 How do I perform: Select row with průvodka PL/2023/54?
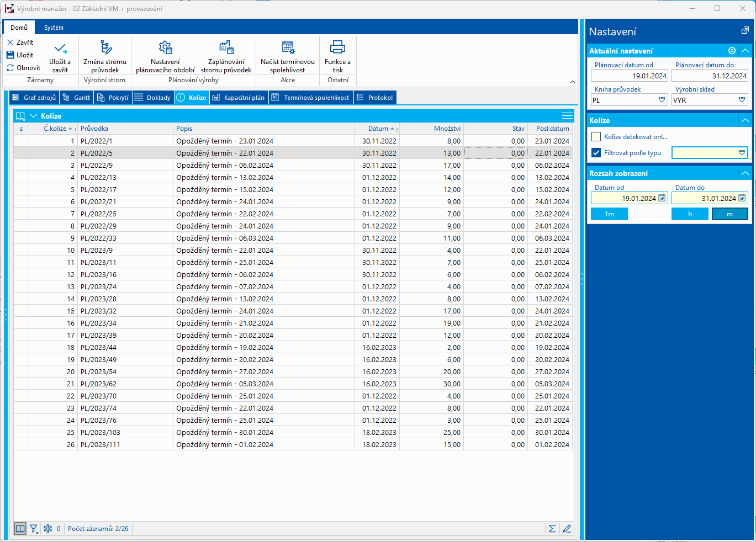[98, 372]
